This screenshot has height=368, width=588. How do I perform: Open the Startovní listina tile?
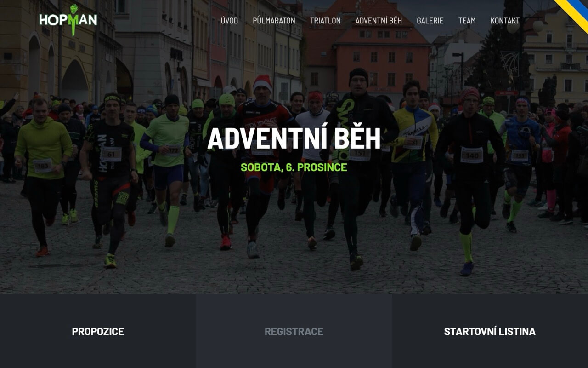[490, 331]
